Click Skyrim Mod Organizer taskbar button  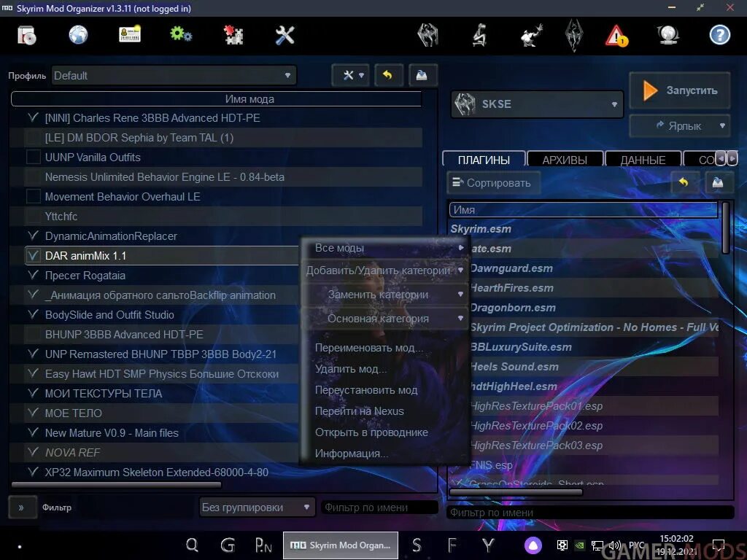[x=340, y=545]
